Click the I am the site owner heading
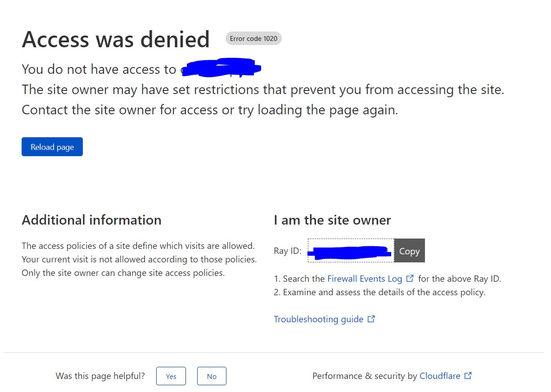Screen dimensions: 551x392 click(332, 220)
